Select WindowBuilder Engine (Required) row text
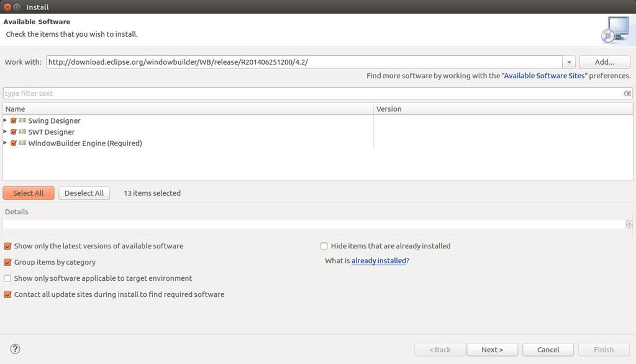 [85, 143]
